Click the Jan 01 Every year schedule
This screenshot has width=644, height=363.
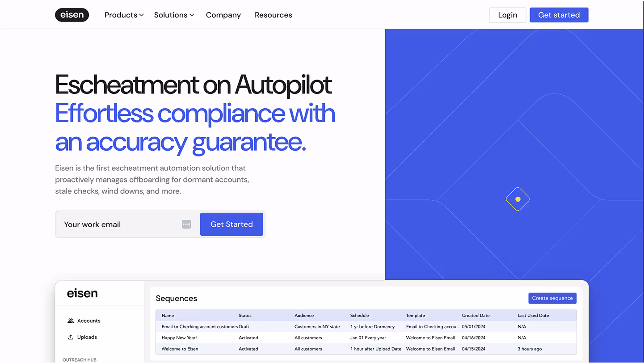(368, 338)
